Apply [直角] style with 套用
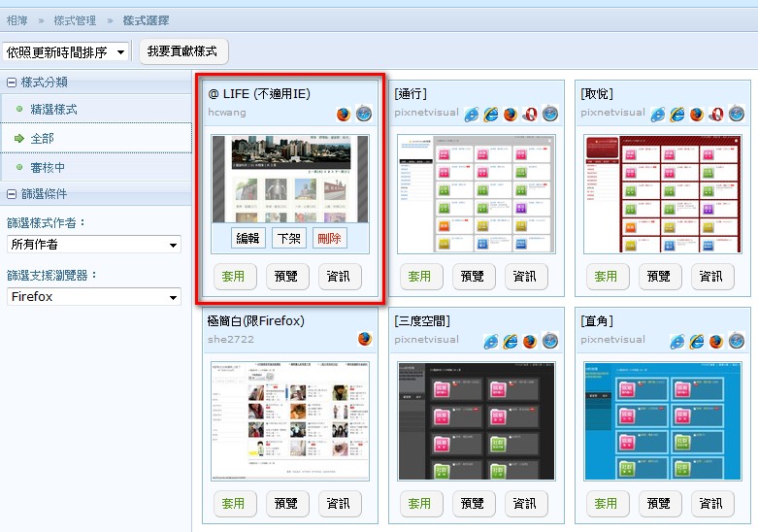 608,504
